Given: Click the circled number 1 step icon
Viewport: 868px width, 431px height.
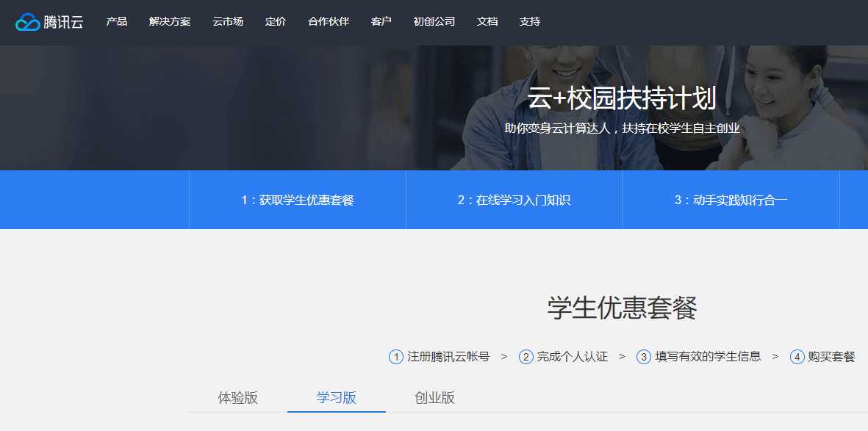Looking at the screenshot, I should point(396,357).
